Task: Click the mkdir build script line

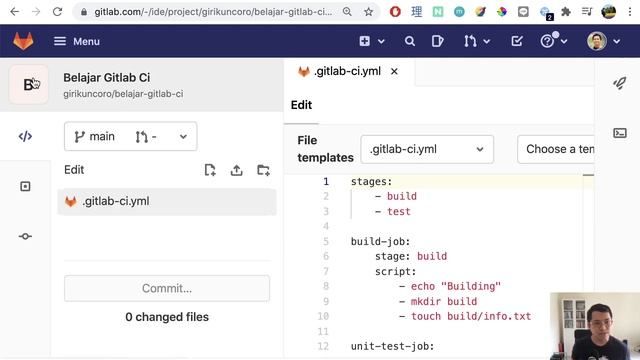Action: pyautogui.click(x=444, y=302)
